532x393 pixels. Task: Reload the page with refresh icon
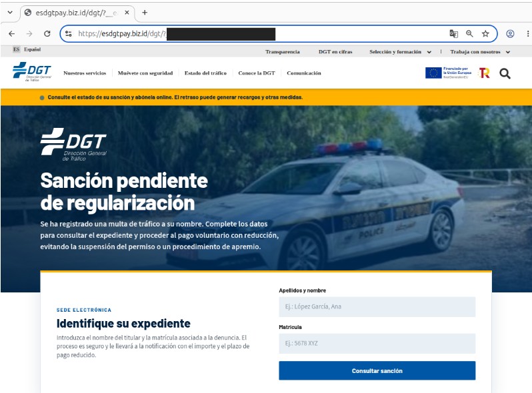tap(47, 33)
